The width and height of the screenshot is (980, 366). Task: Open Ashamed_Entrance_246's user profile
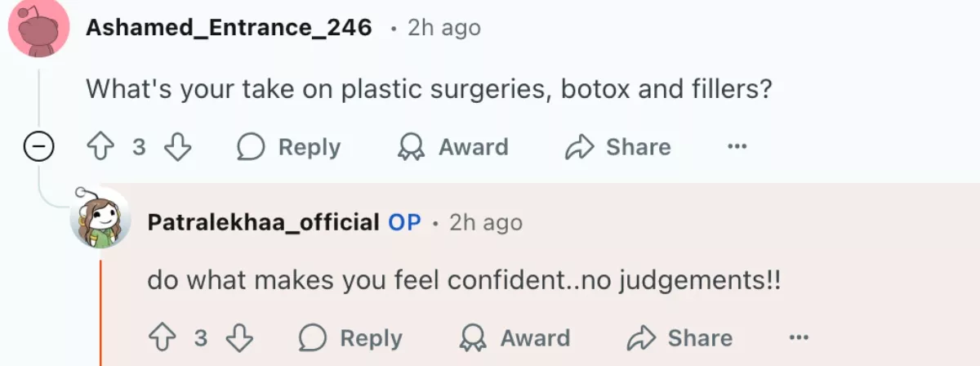click(x=229, y=28)
